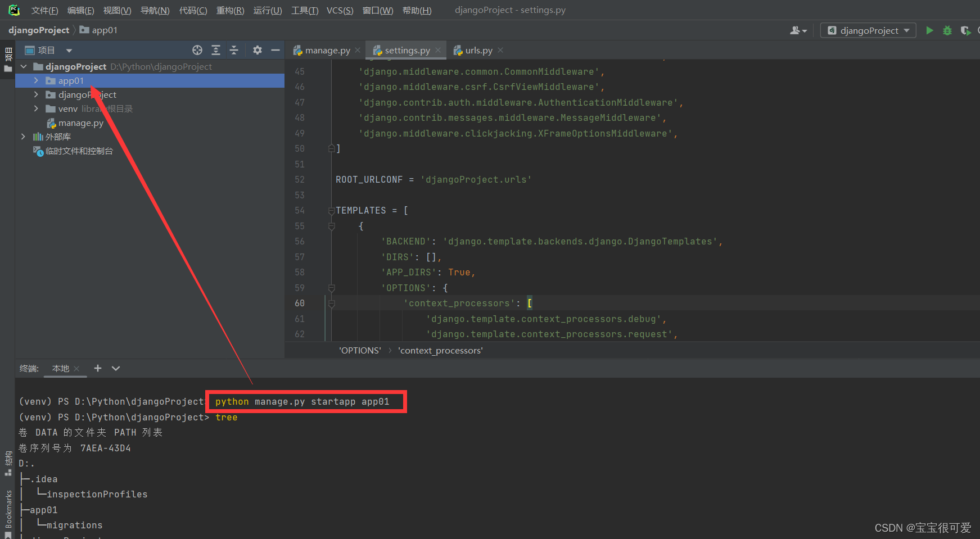This screenshot has height=539, width=980.
Task: Open the 文件(F) menu
Action: coord(45,11)
